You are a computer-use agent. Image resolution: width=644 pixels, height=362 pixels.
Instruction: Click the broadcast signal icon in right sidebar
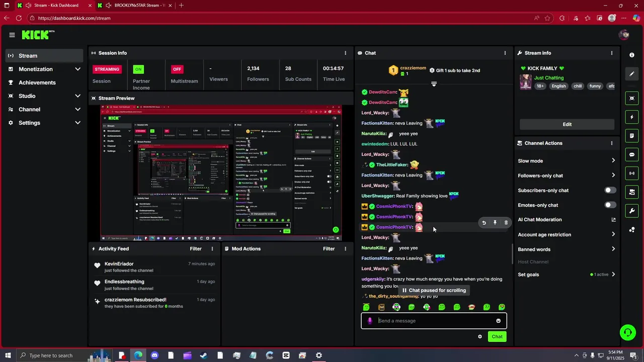point(632,173)
